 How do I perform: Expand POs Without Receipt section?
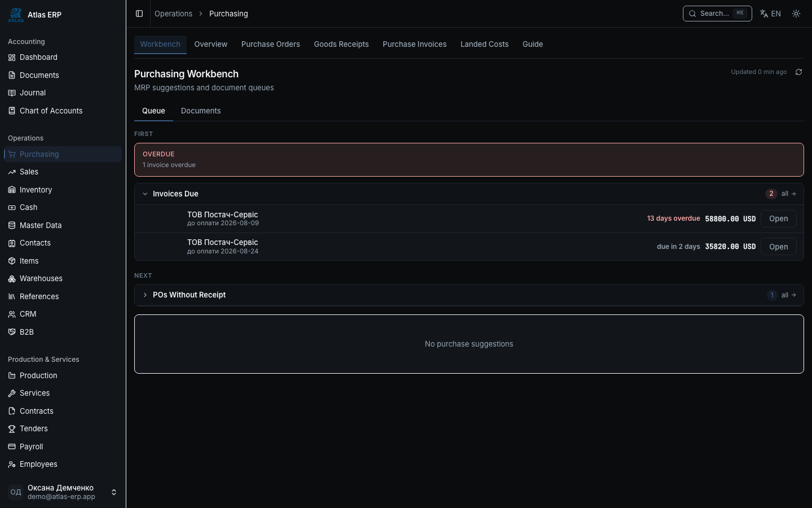(145, 295)
